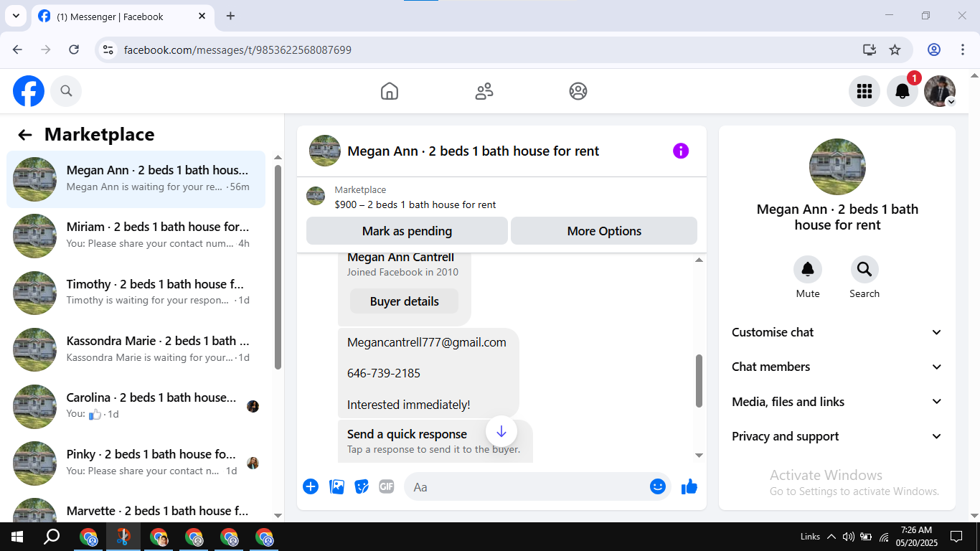Open Buyer details button
Image resolution: width=980 pixels, height=551 pixels.
404,301
